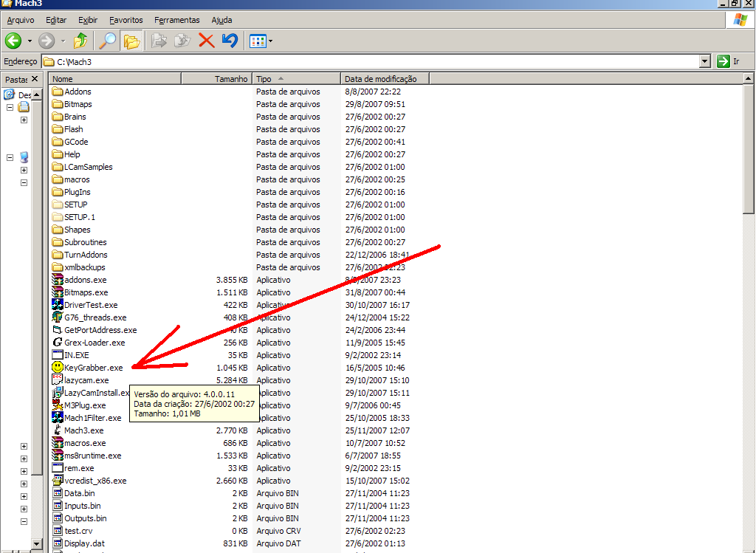Image resolution: width=756 pixels, height=553 pixels.
Task: Sort by the Tipo column header
Action: [297, 78]
